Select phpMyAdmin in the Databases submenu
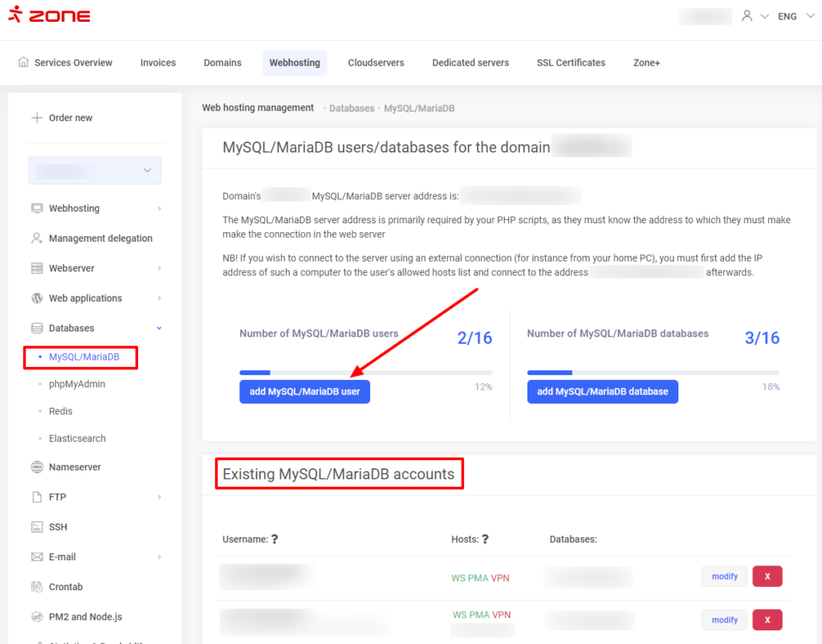This screenshot has height=644, width=822. coord(77,384)
